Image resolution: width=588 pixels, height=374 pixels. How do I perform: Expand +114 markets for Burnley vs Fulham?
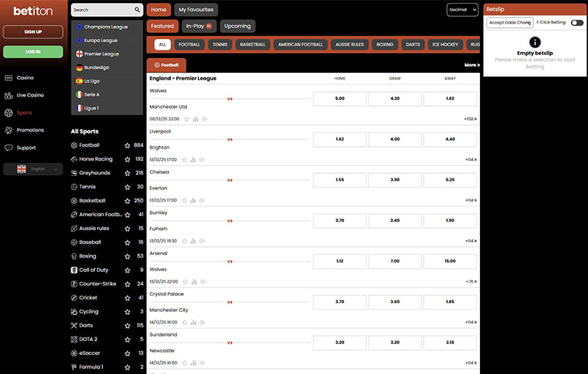click(x=471, y=241)
